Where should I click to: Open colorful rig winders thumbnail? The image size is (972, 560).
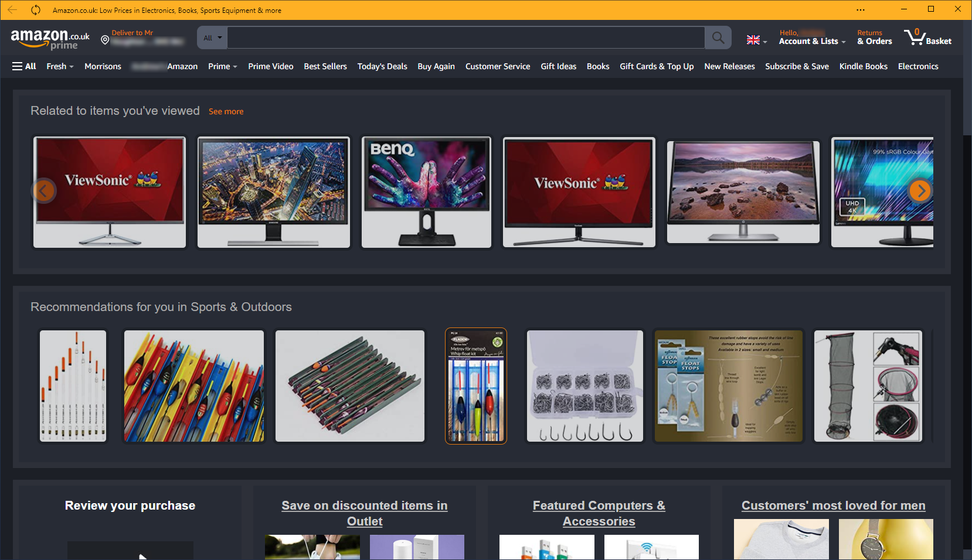pyautogui.click(x=194, y=386)
